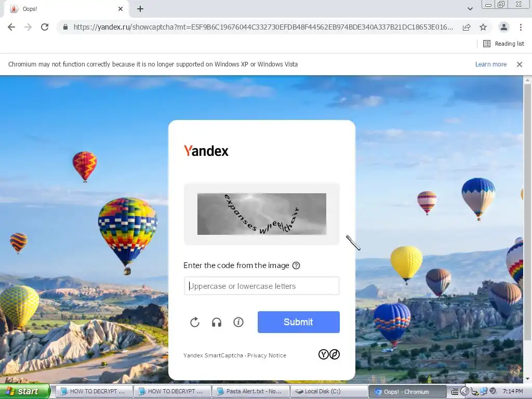Open the Privacy Notice link
Screen dimensions: 532x399
[x=267, y=355]
